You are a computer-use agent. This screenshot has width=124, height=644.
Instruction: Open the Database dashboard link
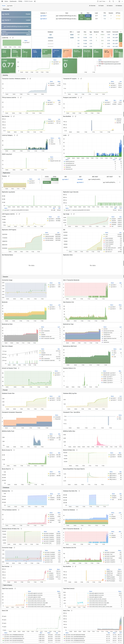(118, 6)
